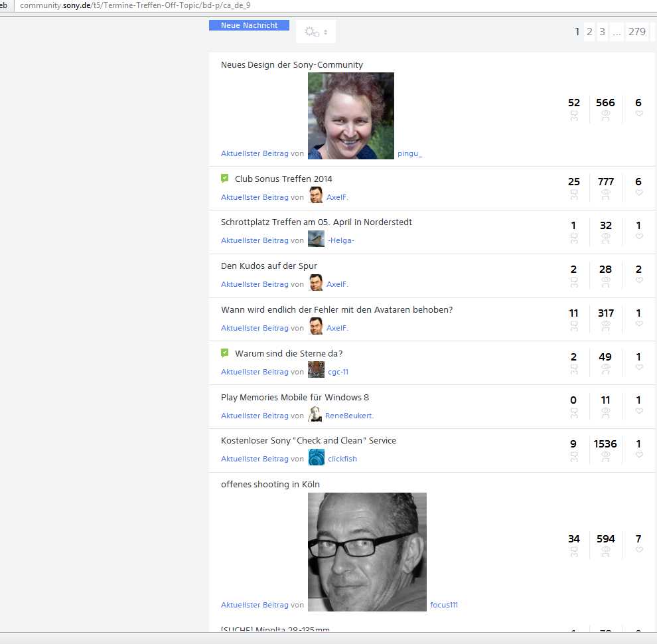Go to page 2 of threads

(589, 32)
